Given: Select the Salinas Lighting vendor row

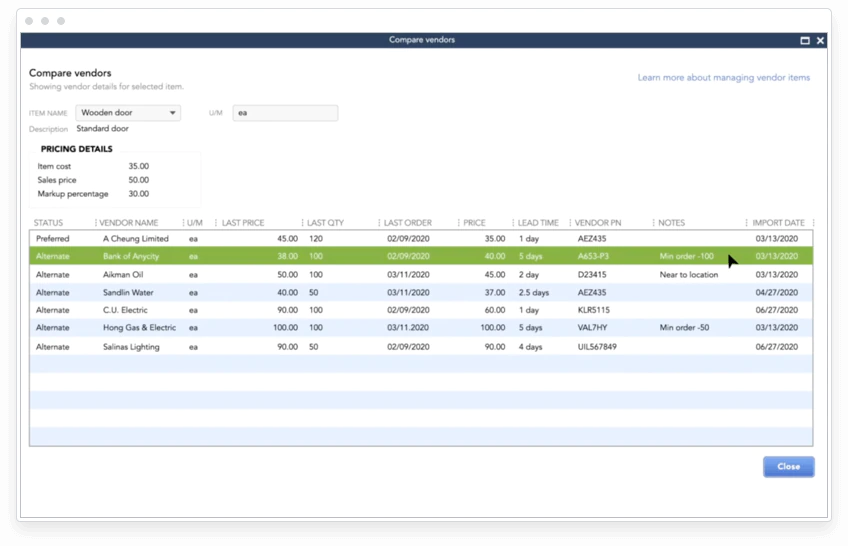Looking at the screenshot, I should (x=421, y=347).
